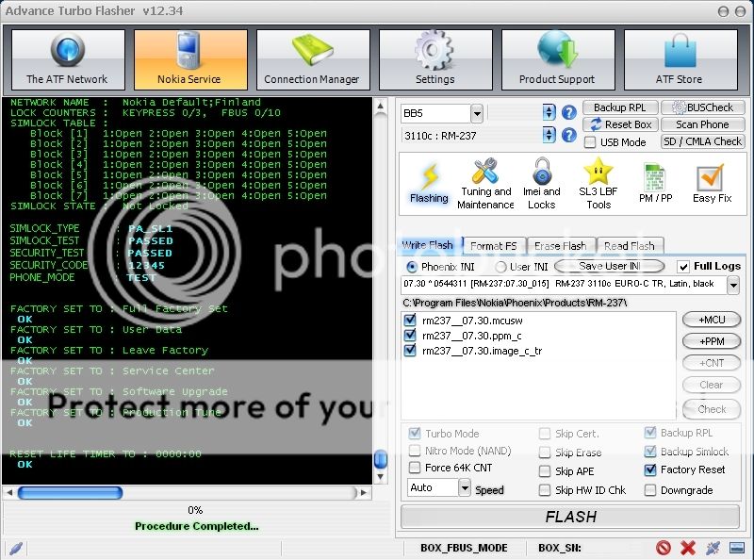Click the satellite connection status icon
This screenshot has height=560, width=754.
(x=713, y=548)
